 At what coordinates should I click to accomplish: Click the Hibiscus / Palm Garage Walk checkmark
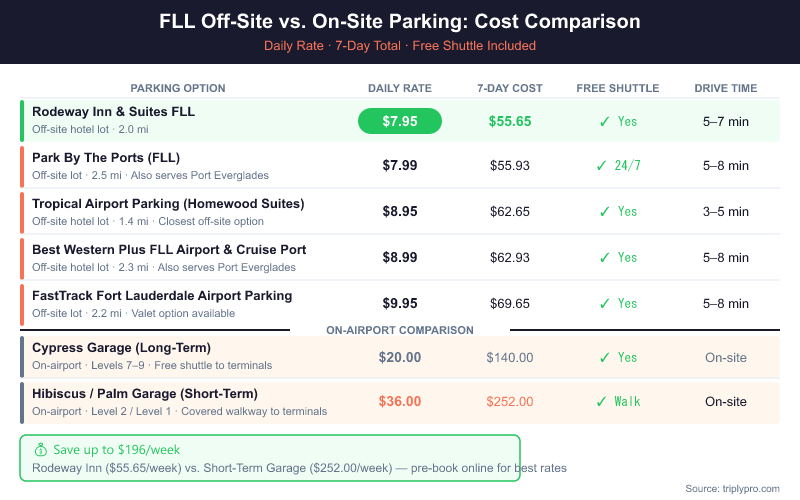click(x=601, y=401)
